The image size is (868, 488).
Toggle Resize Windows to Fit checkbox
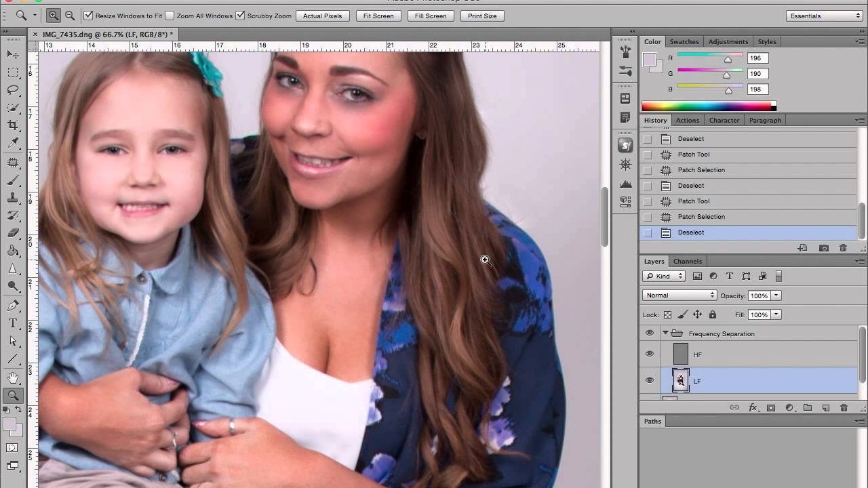point(88,16)
